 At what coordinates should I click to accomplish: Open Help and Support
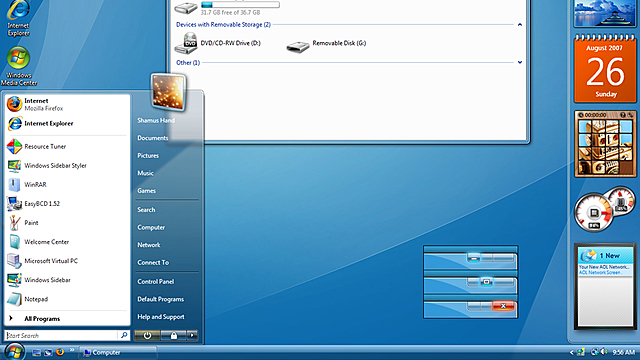tap(161, 317)
